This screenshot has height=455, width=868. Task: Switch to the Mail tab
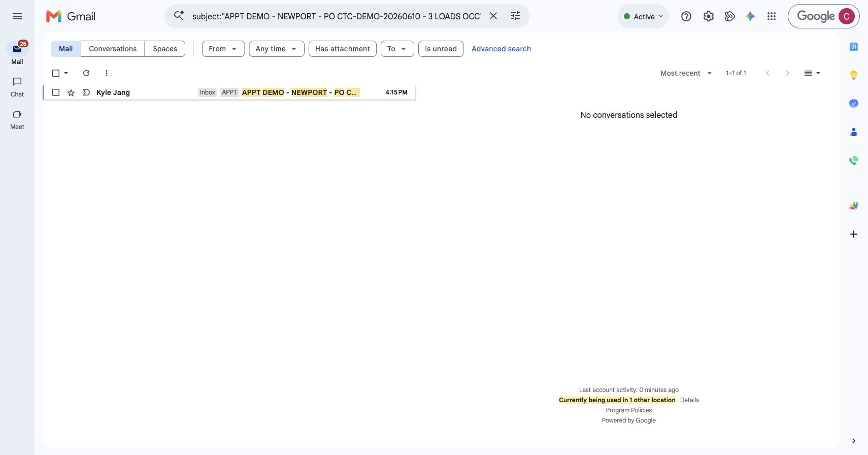coord(65,49)
